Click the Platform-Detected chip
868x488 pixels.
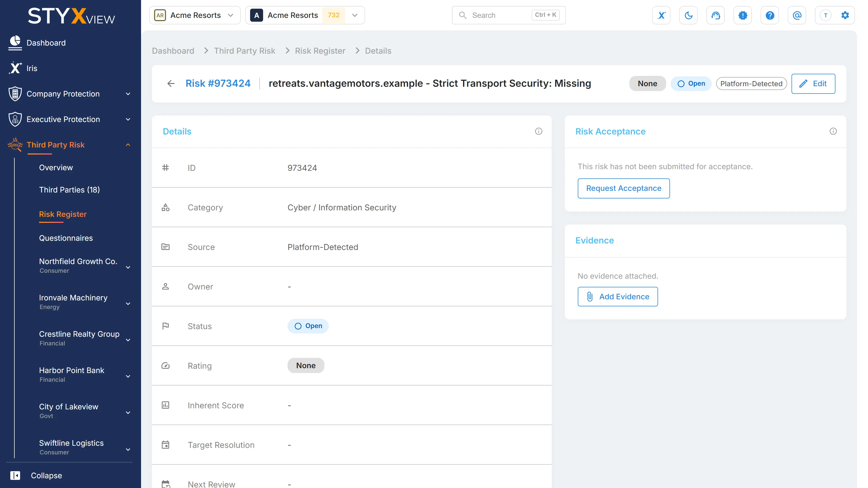pos(751,84)
